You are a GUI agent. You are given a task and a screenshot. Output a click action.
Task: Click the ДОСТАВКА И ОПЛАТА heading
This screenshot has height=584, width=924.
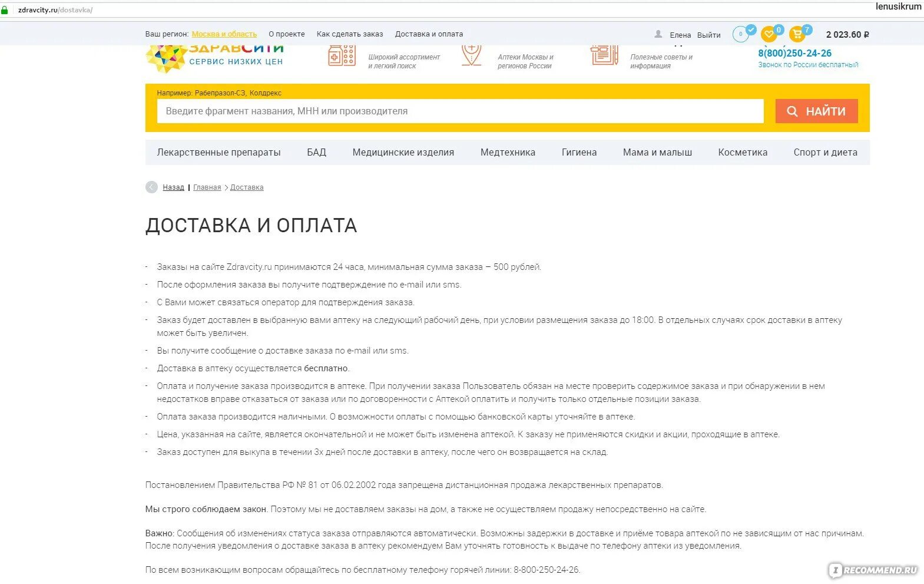(x=251, y=225)
